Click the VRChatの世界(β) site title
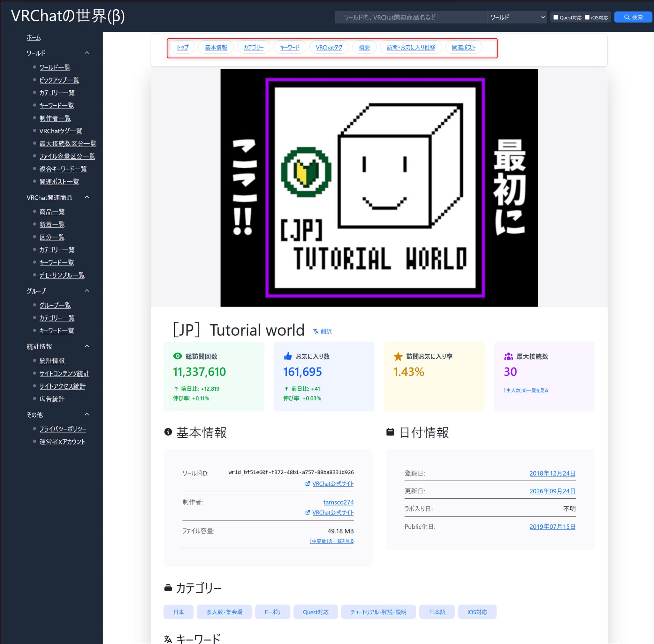This screenshot has height=644, width=654. [68, 16]
